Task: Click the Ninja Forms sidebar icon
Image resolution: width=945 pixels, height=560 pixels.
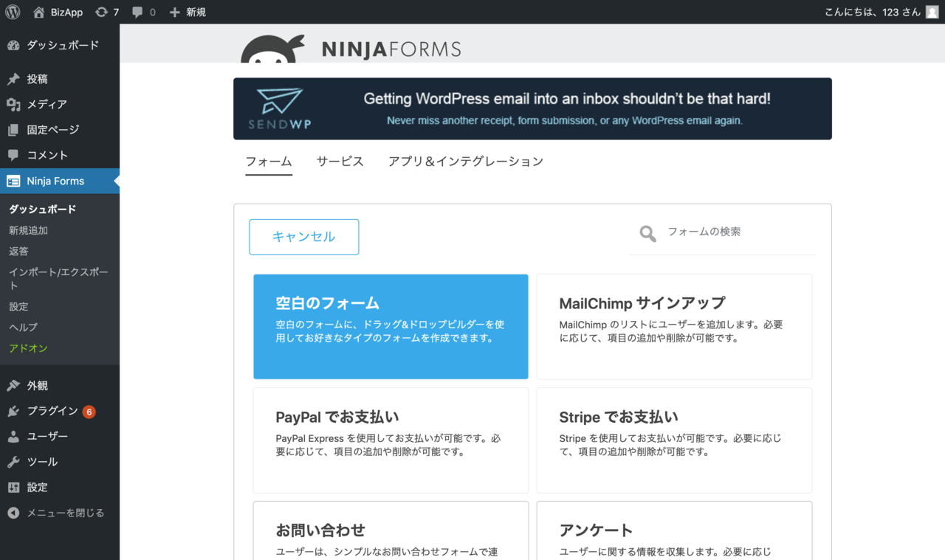Action: pos(13,181)
